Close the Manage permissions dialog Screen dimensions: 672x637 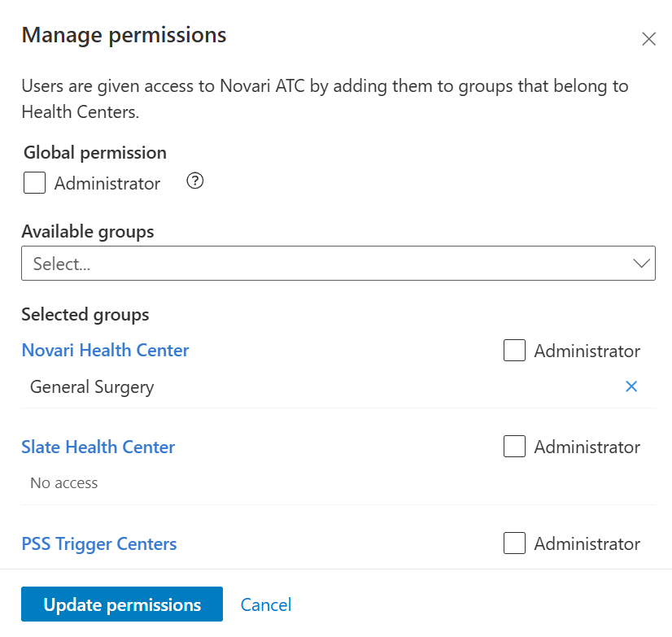click(648, 38)
